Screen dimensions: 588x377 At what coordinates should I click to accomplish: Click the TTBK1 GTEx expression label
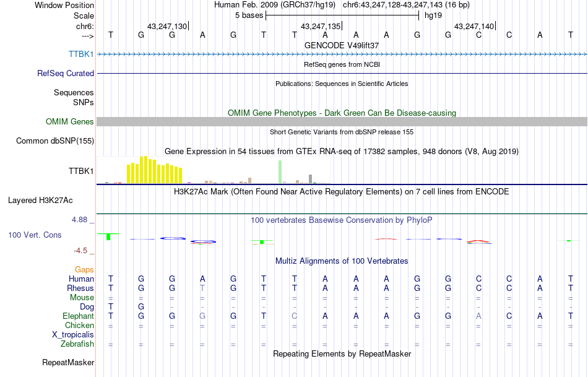coord(81,171)
